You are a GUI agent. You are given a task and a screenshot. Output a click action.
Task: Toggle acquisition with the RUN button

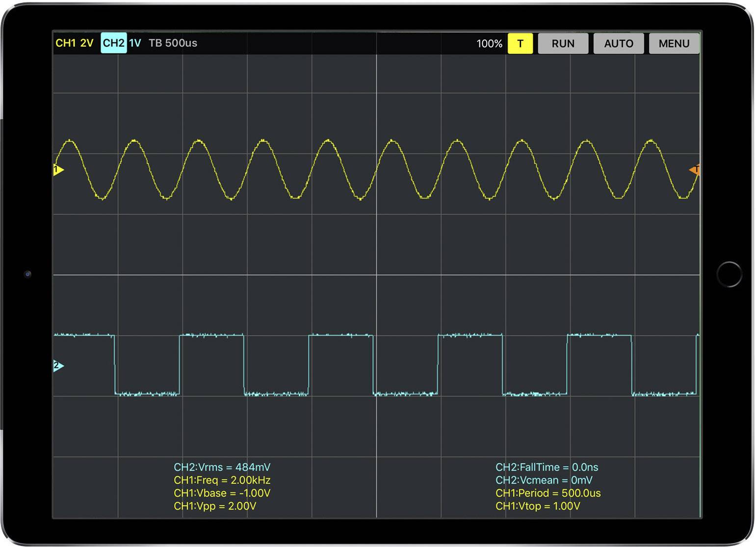click(562, 43)
